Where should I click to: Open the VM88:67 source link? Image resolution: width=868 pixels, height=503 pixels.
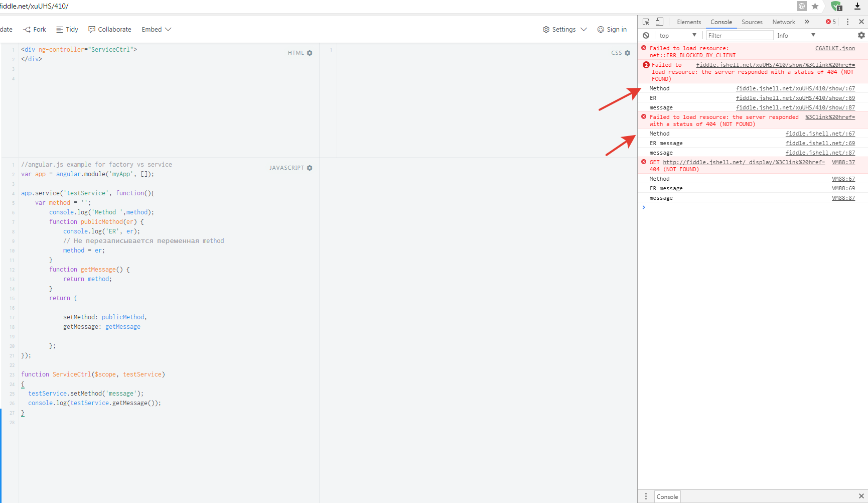(x=843, y=179)
